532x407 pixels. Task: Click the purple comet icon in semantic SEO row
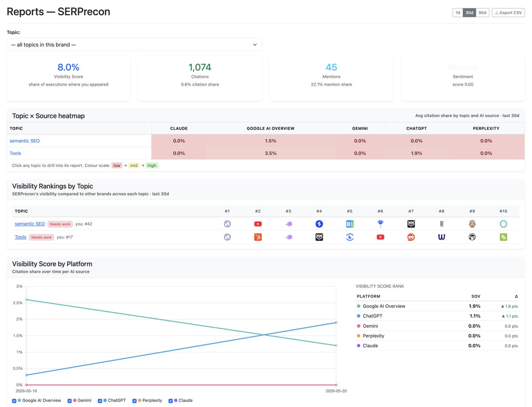coord(289,224)
